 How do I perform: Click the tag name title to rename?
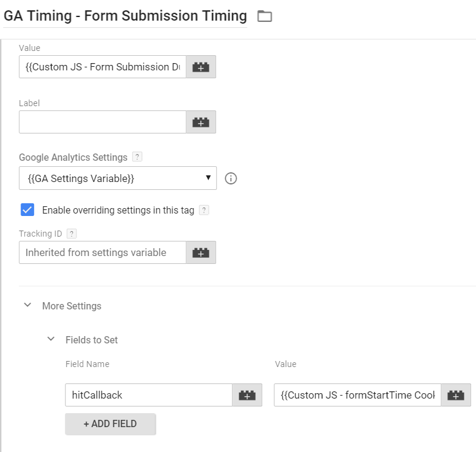tap(125, 16)
